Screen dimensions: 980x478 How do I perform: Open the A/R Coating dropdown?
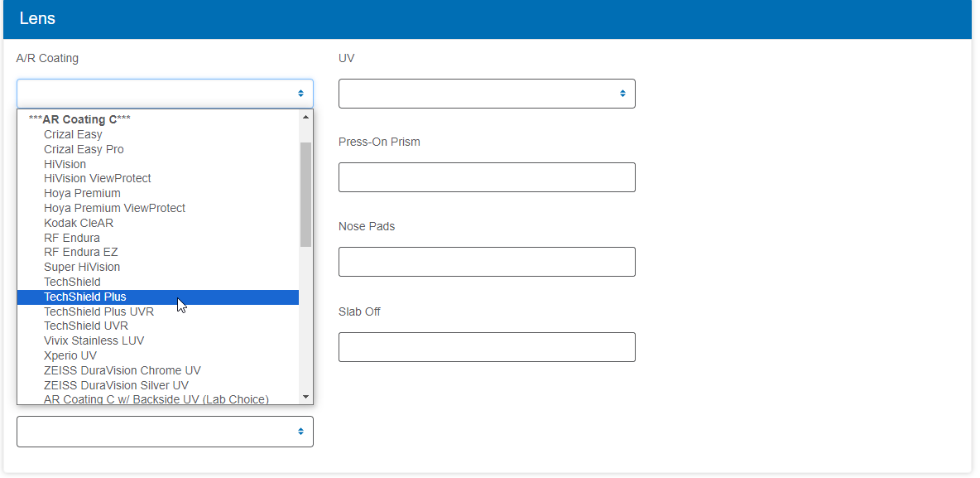tap(165, 94)
